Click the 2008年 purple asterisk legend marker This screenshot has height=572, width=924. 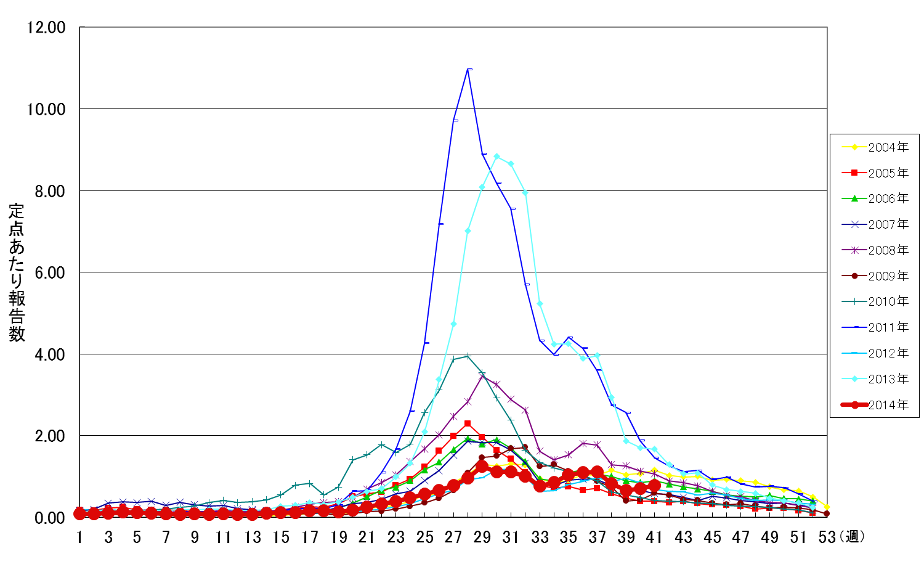854,250
